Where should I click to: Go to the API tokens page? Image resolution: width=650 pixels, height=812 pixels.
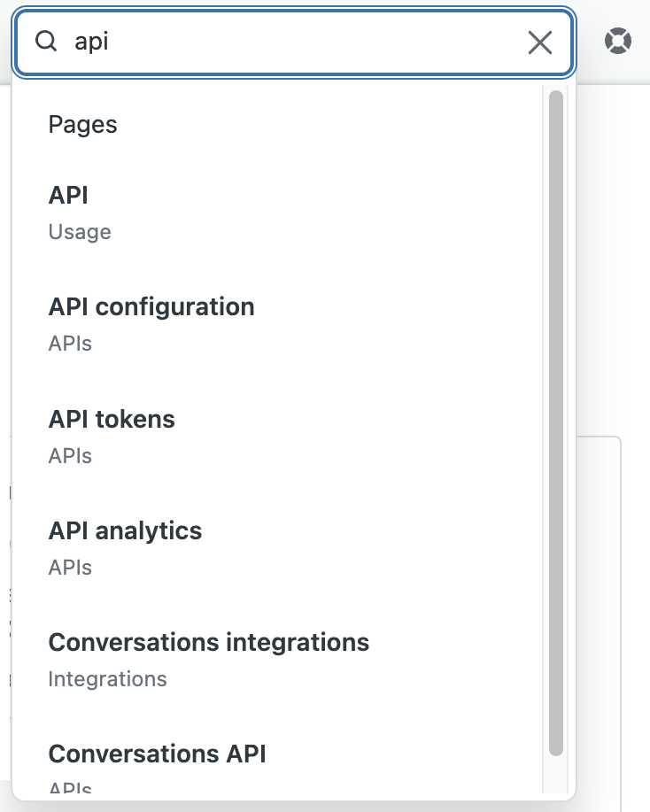click(112, 419)
